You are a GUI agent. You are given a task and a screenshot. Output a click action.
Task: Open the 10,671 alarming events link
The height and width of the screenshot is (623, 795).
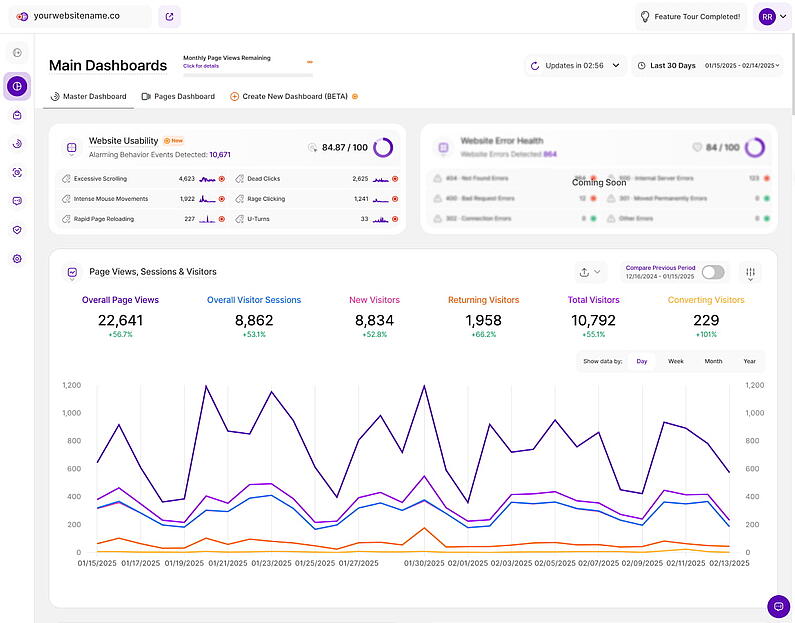220,155
